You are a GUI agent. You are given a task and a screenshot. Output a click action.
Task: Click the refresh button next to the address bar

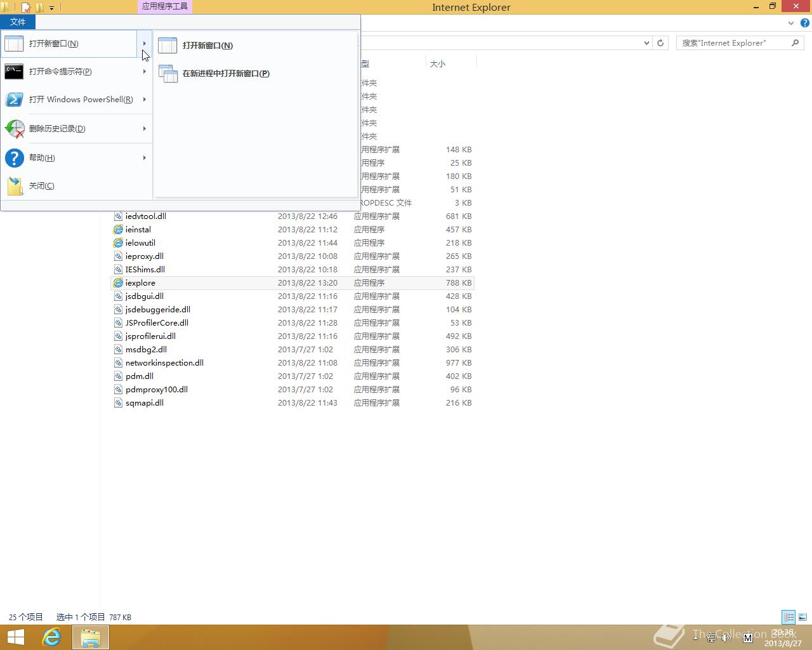tap(660, 43)
